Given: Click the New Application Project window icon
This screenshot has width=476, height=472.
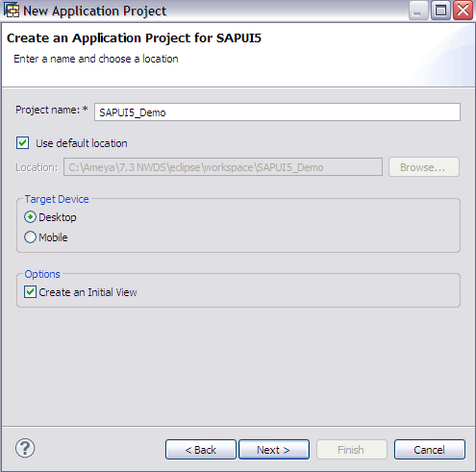Looking at the screenshot, I should [12, 11].
